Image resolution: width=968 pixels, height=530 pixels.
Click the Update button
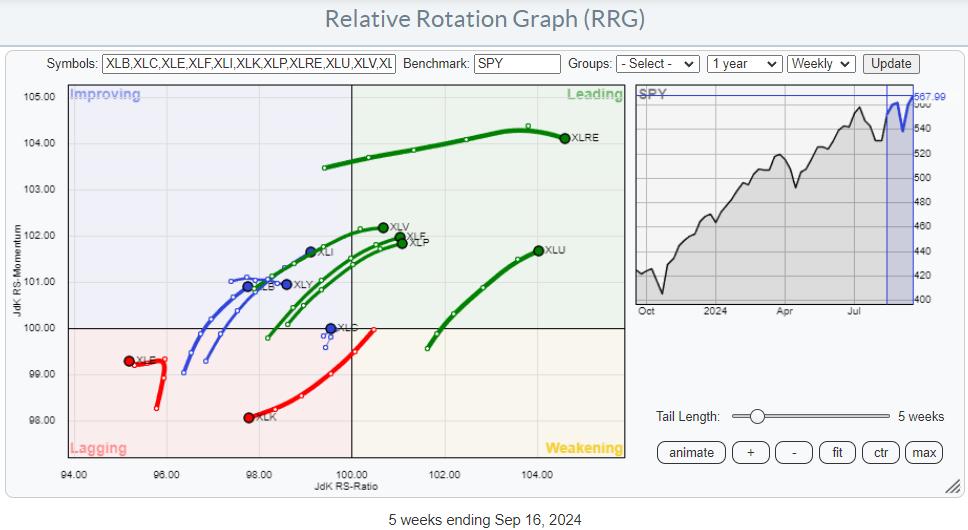(x=890, y=63)
